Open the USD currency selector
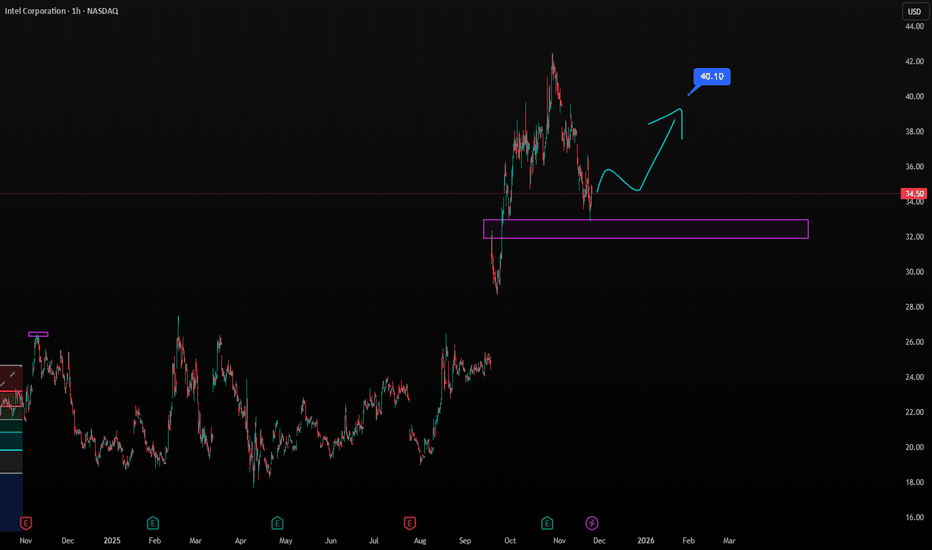The height and width of the screenshot is (550, 932). click(913, 12)
